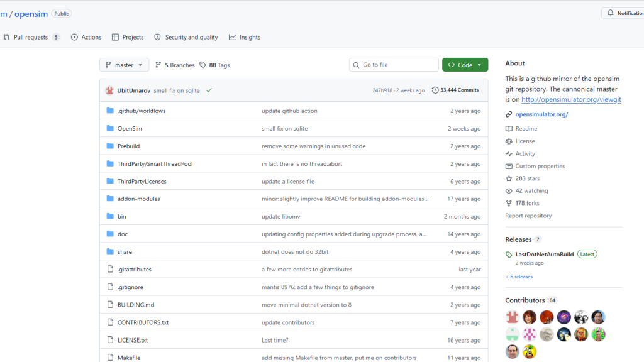
Task: Open LastDotNetAutoBuild release
Action: pos(545,255)
